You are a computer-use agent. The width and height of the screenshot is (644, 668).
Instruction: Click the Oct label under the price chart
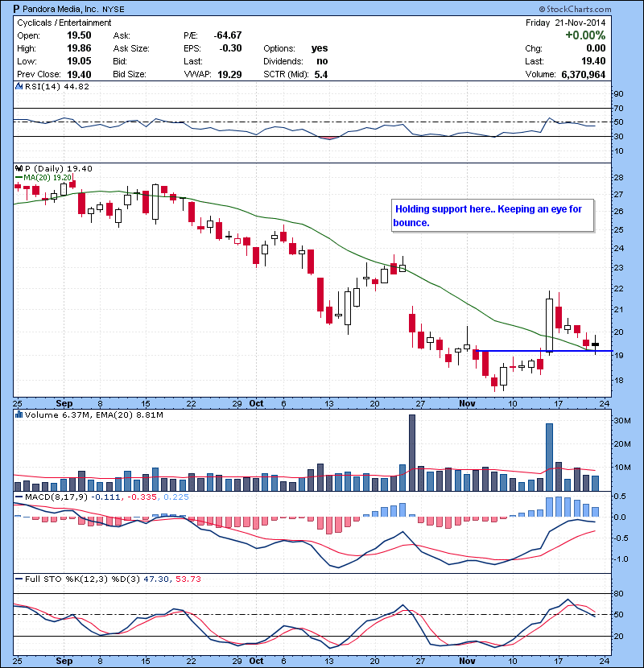click(256, 403)
